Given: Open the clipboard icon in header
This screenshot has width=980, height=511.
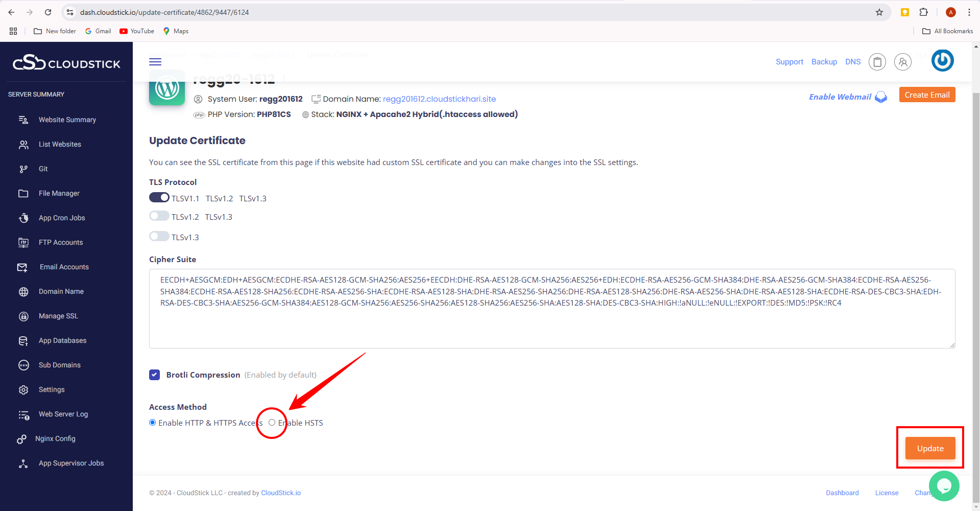Looking at the screenshot, I should [877, 62].
